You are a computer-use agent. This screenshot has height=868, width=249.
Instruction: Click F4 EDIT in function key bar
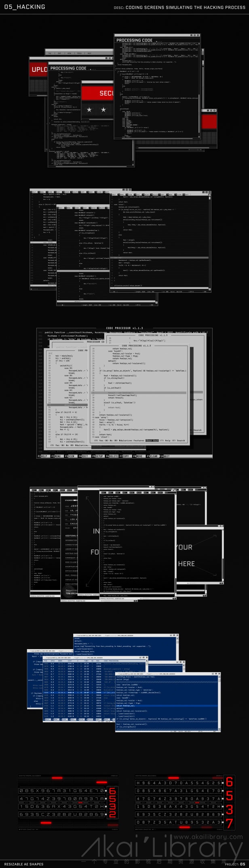(x=85, y=456)
